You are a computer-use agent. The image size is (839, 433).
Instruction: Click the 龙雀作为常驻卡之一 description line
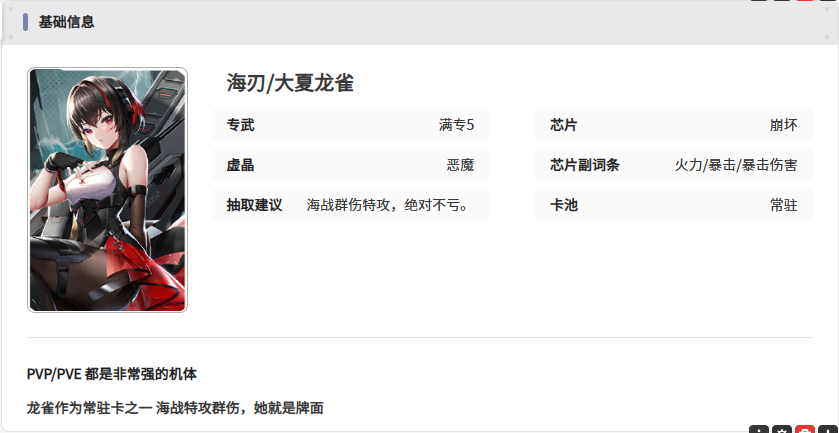coord(175,408)
